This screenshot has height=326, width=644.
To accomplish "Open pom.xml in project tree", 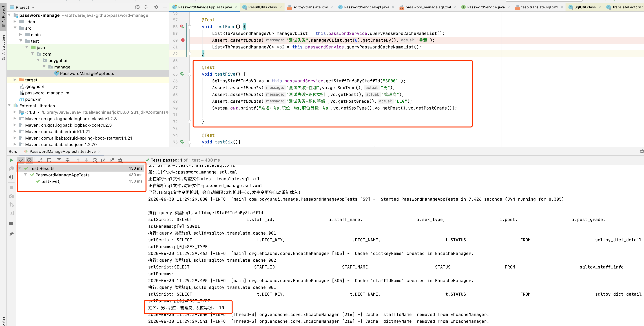I will pos(34,99).
